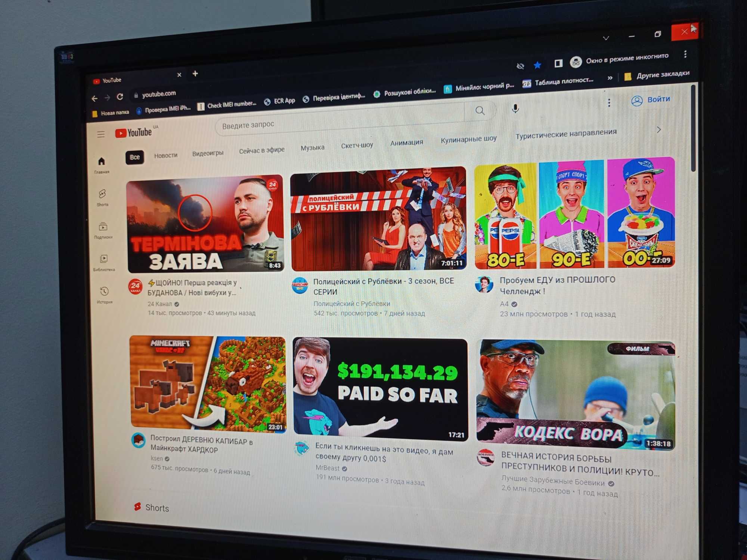
Task: Select the Сейчас в эфире chip
Action: tap(261, 150)
